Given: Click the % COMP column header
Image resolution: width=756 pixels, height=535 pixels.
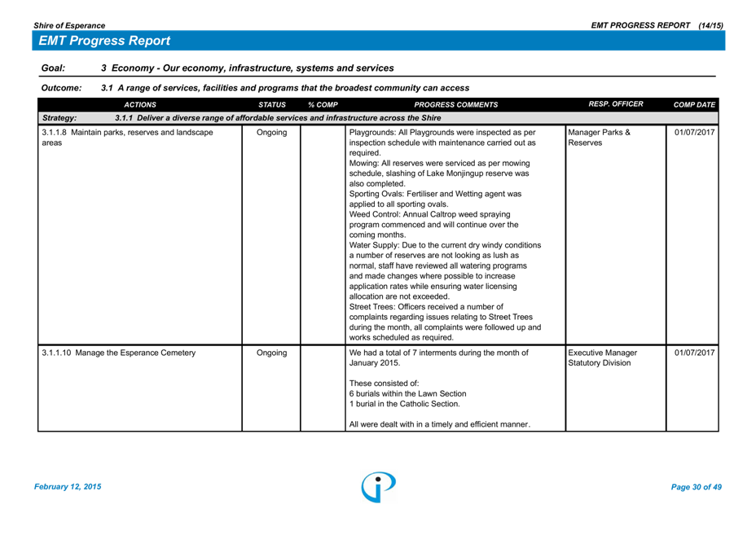Looking at the screenshot, I should (x=323, y=104).
